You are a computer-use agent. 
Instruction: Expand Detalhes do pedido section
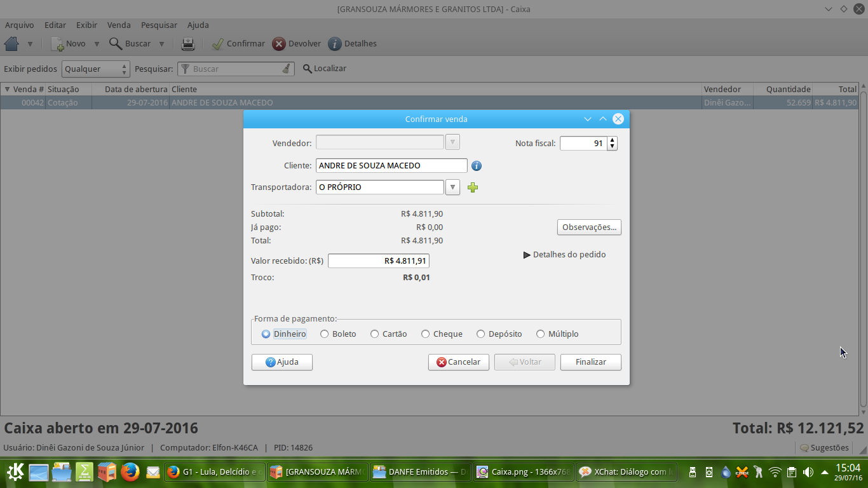tap(564, 255)
